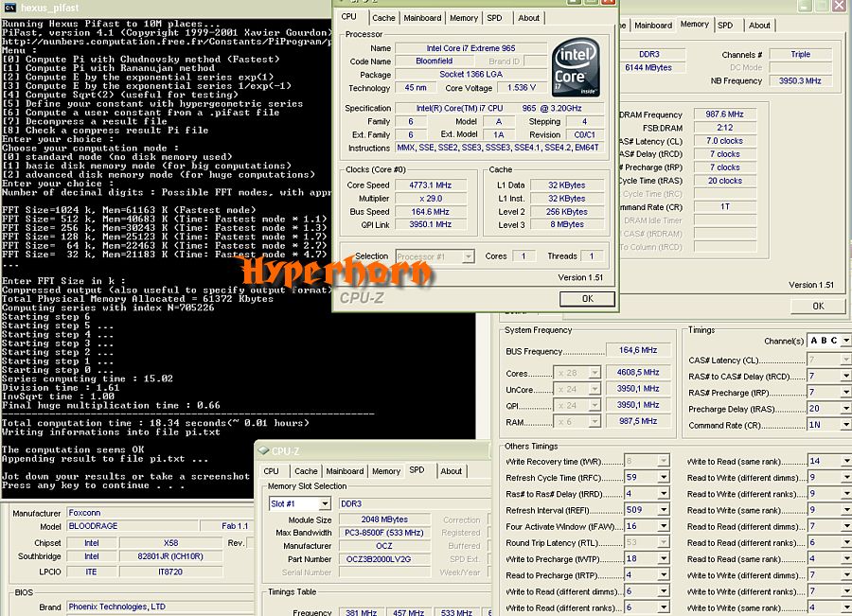852x616 pixels.
Task: Open the Four Activate Window (tFAW) dropdown
Action: pyautogui.click(x=664, y=526)
